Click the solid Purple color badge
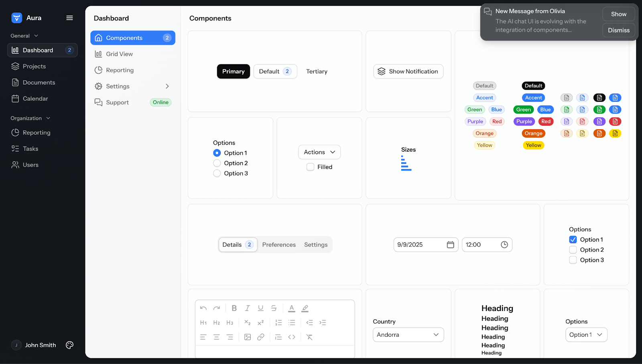642x364 pixels. coord(524,122)
